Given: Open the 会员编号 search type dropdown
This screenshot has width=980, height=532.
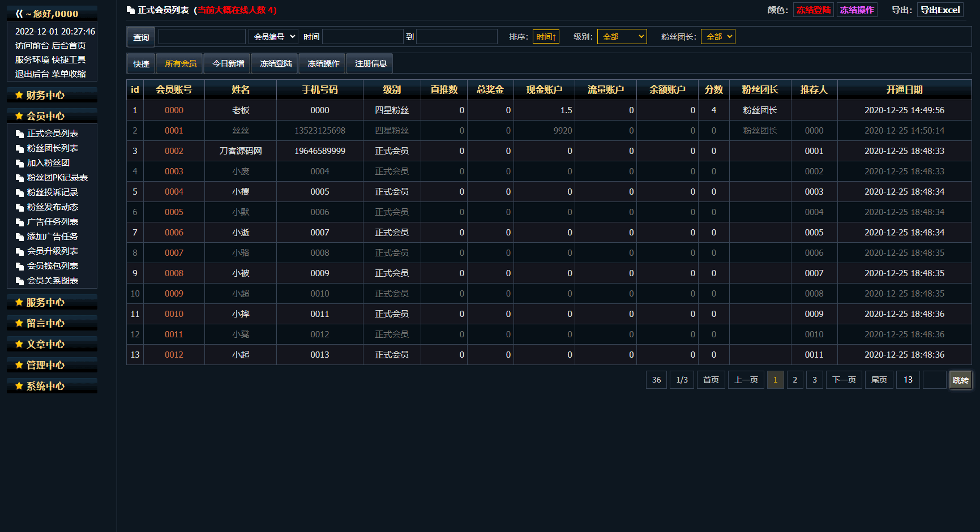Looking at the screenshot, I should coord(274,37).
